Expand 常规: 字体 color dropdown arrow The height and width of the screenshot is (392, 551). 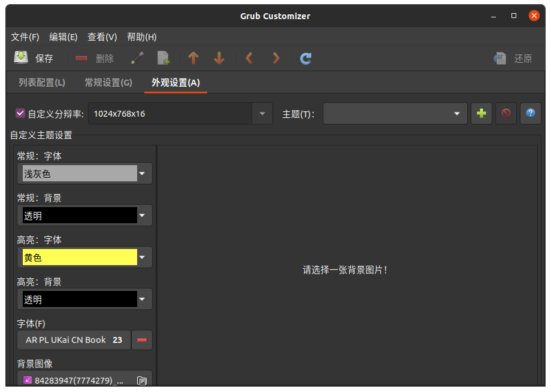[x=142, y=173]
